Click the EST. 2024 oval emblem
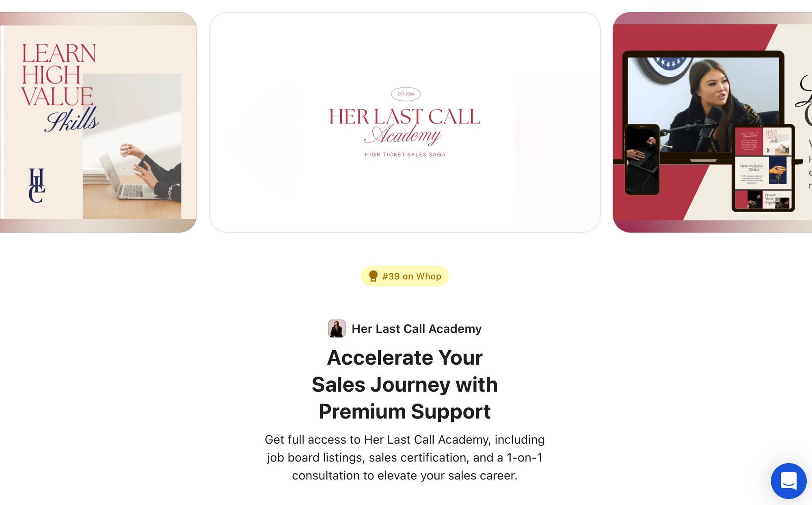The width and height of the screenshot is (812, 505). [406, 94]
